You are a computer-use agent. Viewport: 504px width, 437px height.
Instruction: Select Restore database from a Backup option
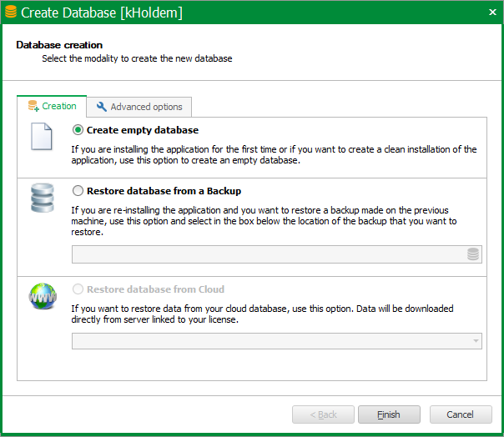[x=78, y=191]
